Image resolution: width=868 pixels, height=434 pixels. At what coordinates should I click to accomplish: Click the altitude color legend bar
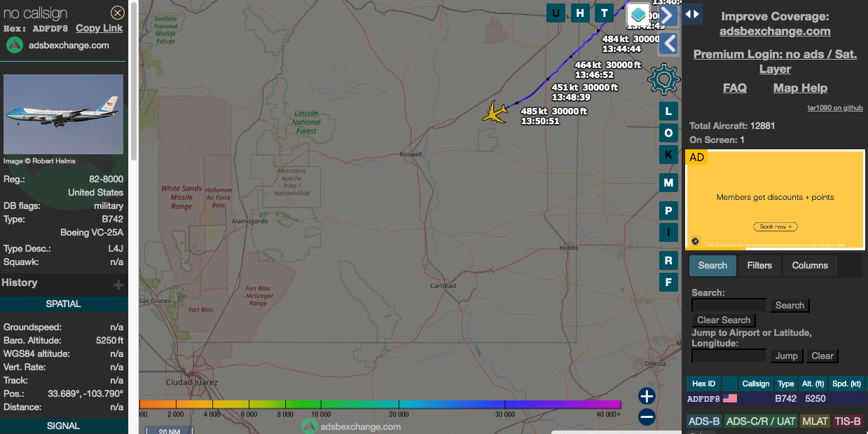(x=380, y=404)
